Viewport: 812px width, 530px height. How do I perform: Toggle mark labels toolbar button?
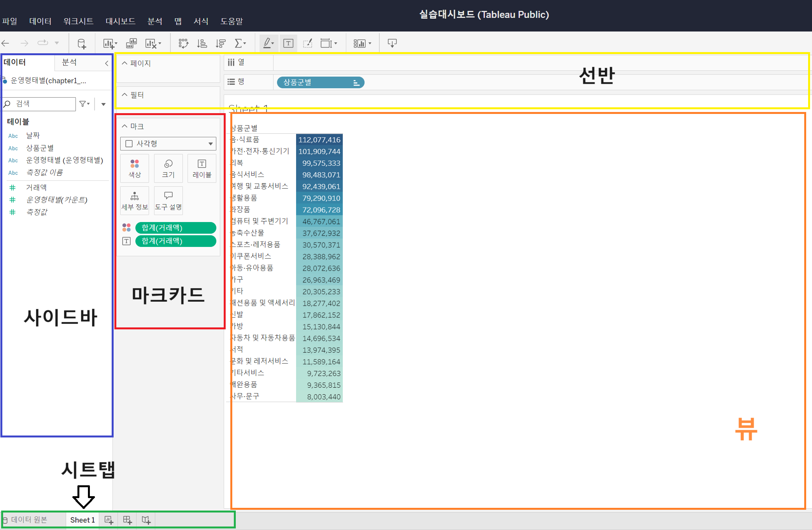pyautogui.click(x=288, y=44)
